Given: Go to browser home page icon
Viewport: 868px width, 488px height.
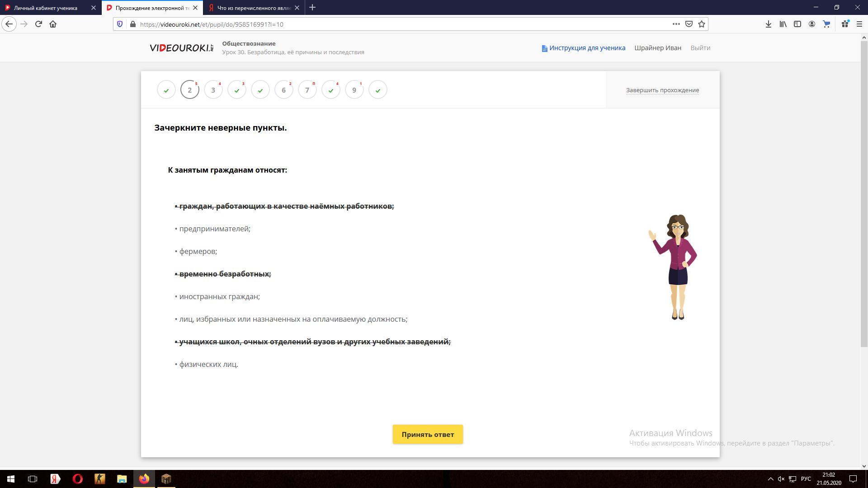Looking at the screenshot, I should tap(53, 24).
